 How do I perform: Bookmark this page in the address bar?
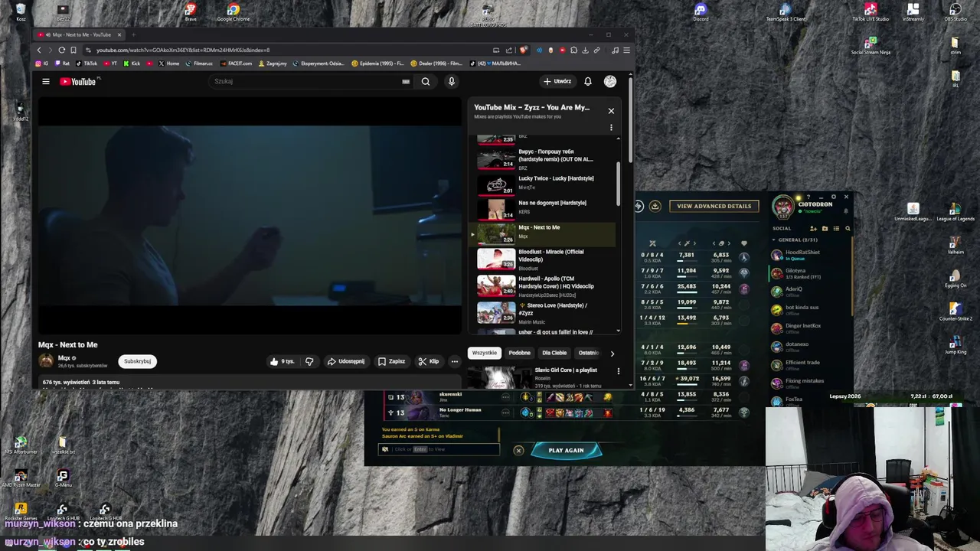click(x=73, y=50)
